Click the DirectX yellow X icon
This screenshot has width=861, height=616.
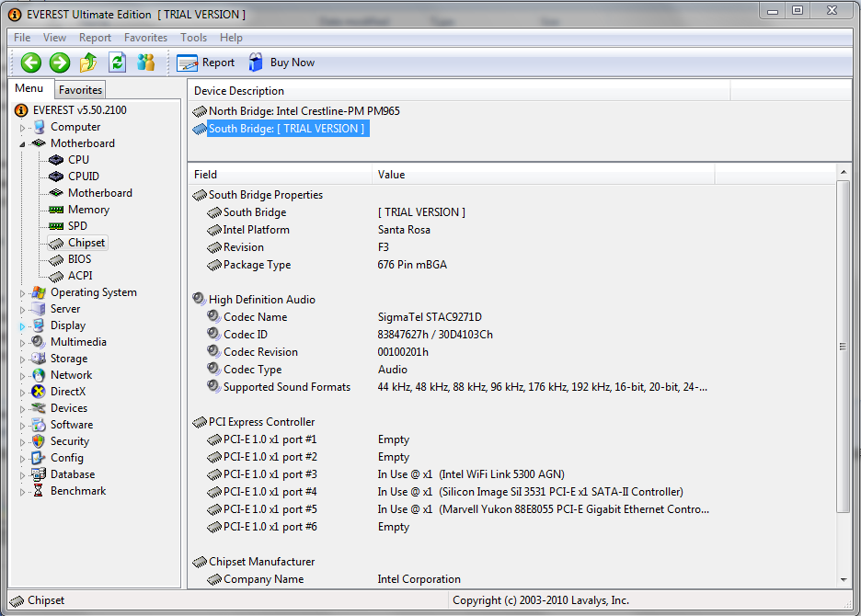tap(39, 392)
